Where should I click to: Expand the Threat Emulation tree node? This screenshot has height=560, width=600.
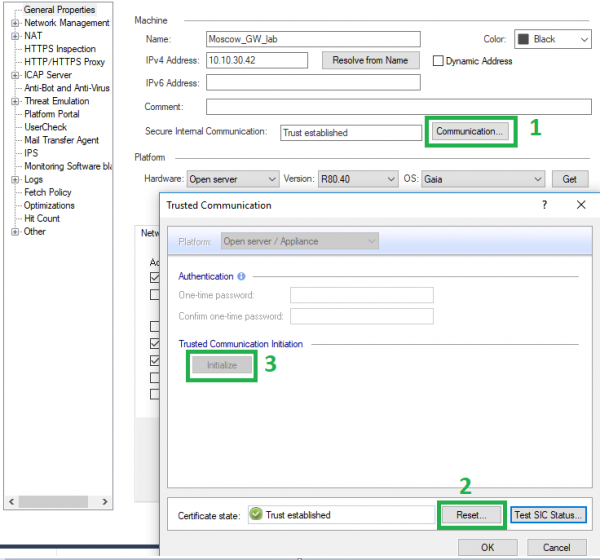(x=15, y=101)
